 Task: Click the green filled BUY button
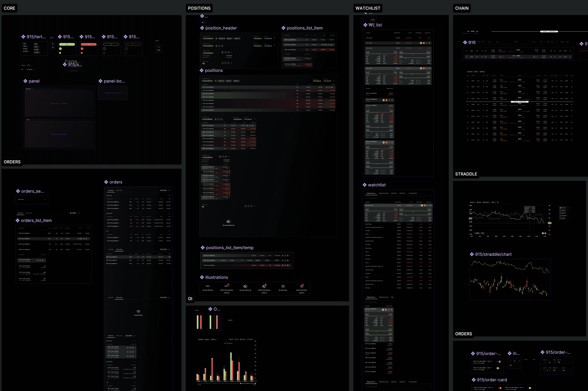coord(67,44)
